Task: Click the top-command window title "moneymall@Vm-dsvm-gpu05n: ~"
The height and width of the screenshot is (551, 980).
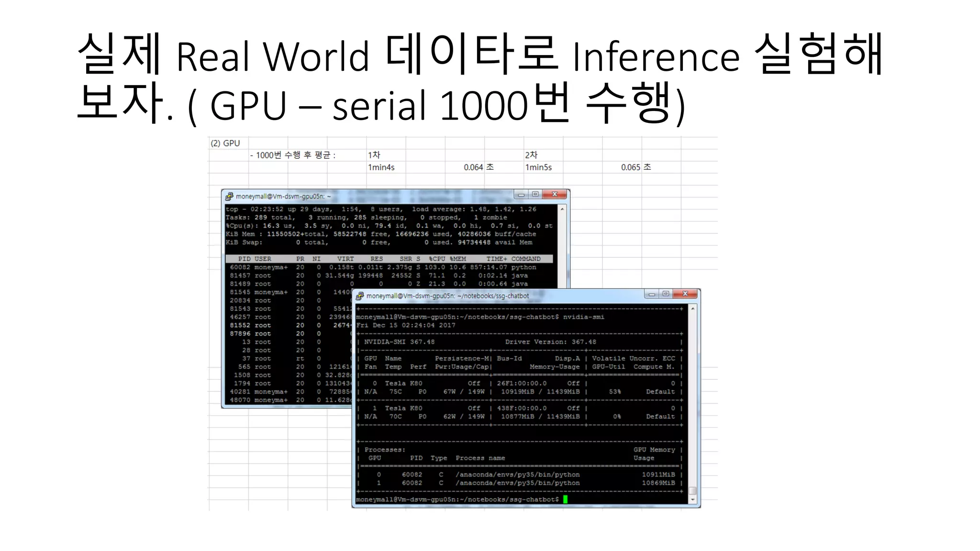Action: 283,196
